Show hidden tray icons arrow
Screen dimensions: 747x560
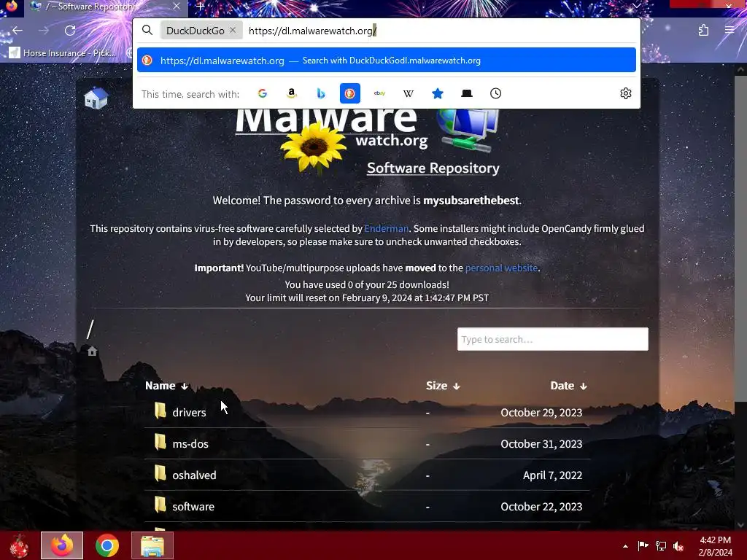tap(625, 546)
